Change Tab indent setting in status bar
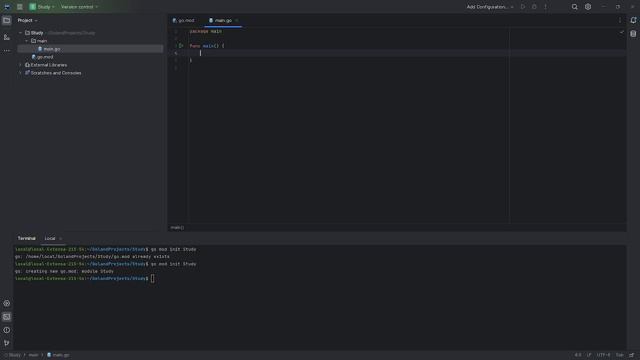The height and width of the screenshot is (360, 640). pos(620,355)
